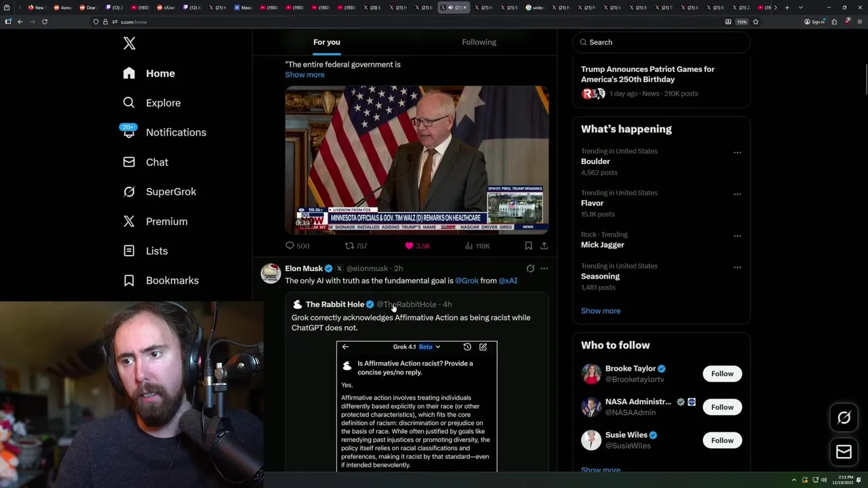The image size is (868, 488).
Task: Switch to the Following tab
Action: tap(479, 42)
